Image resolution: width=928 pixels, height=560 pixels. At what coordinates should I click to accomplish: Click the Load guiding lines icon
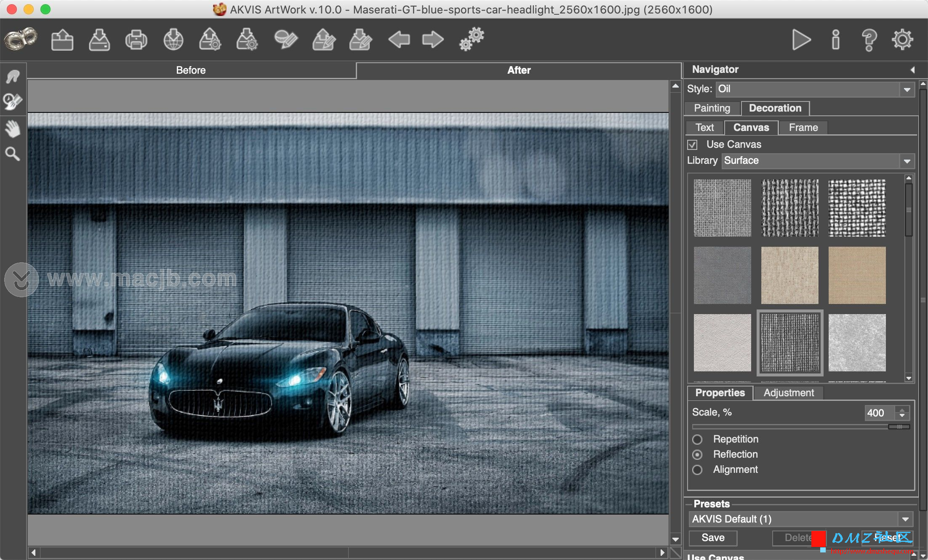tap(324, 40)
